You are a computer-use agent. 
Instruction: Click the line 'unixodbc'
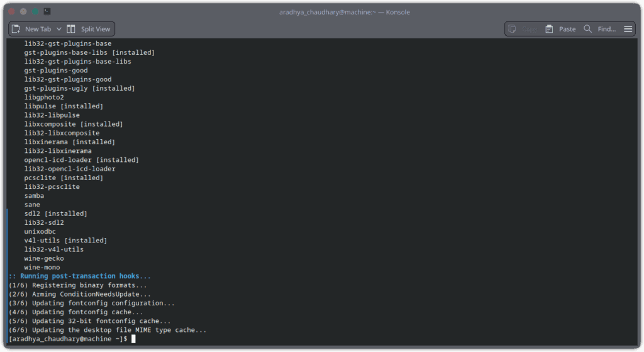[x=40, y=232]
